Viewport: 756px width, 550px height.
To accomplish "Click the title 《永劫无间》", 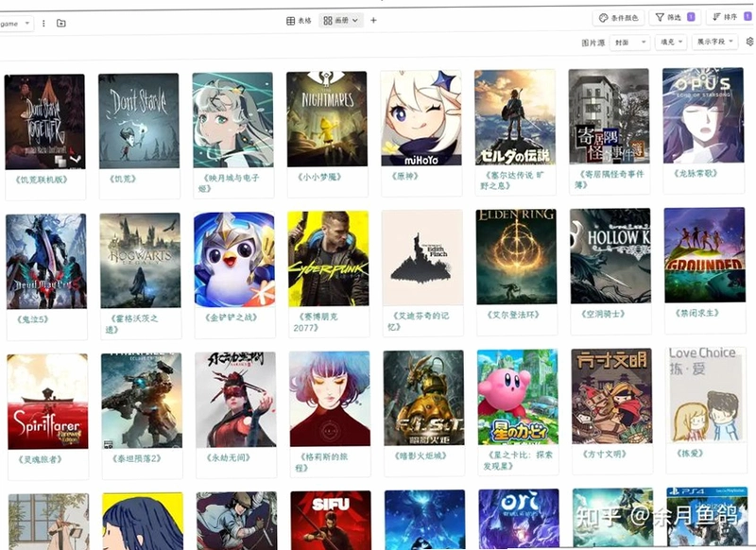I will (228, 457).
